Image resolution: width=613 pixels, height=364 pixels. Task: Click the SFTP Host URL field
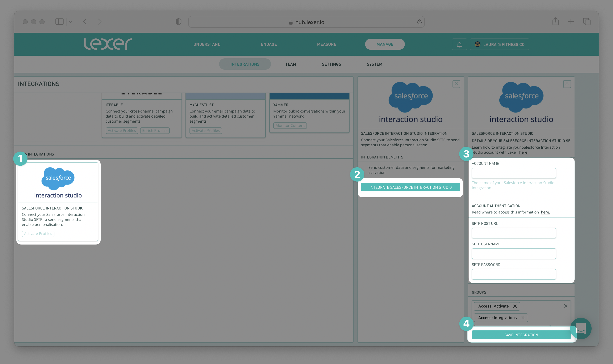(x=514, y=233)
